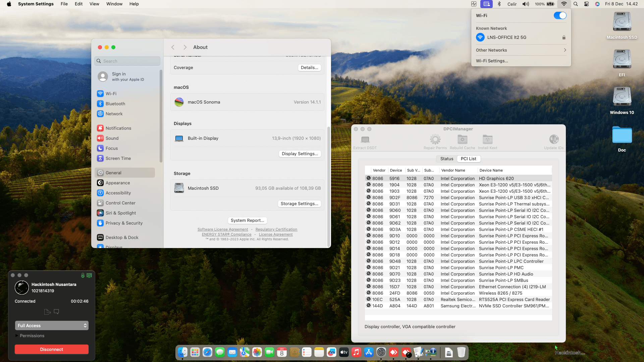Select the HD Graphics 620 row
Screen dimensions: 644x362
tap(458, 179)
